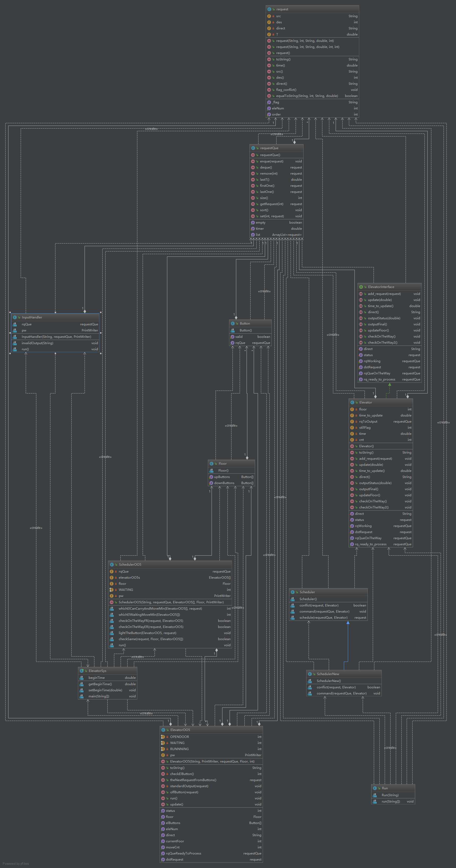Select the 'downButtons' property in Floor
456x868 pixels.
(x=231, y=483)
